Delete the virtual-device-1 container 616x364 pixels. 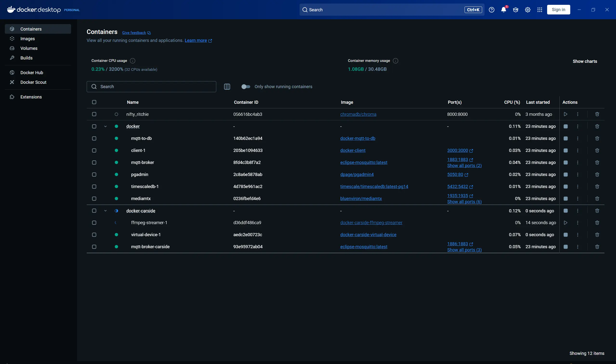(x=597, y=235)
